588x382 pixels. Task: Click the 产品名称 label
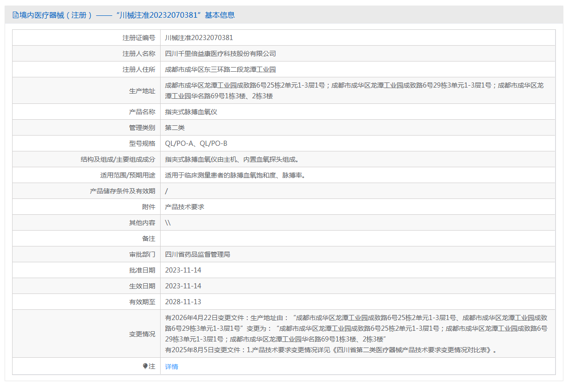pyautogui.click(x=142, y=112)
